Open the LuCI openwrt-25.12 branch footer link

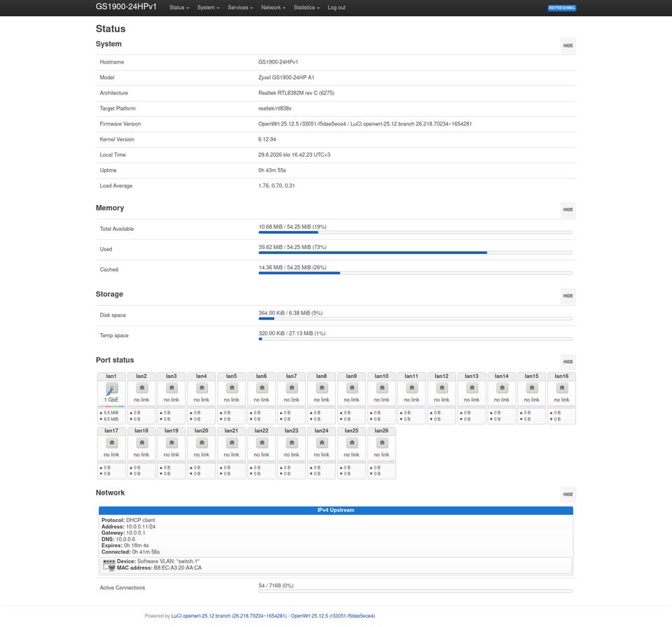[x=229, y=616]
